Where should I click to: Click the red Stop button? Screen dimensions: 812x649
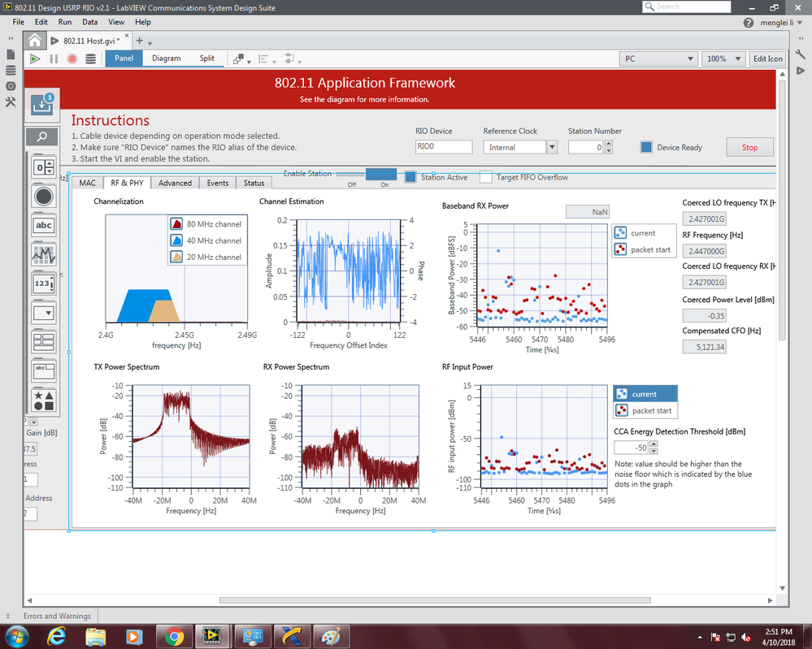(x=750, y=148)
